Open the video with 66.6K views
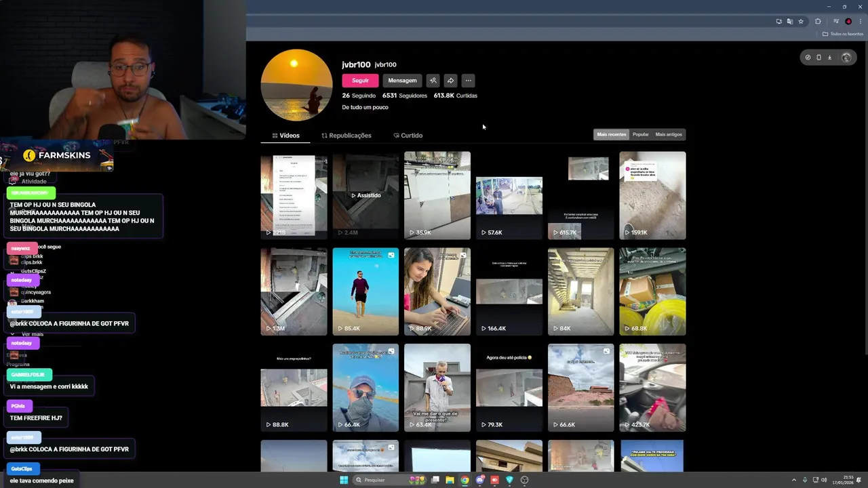Viewport: 868px width, 488px height. (x=581, y=388)
